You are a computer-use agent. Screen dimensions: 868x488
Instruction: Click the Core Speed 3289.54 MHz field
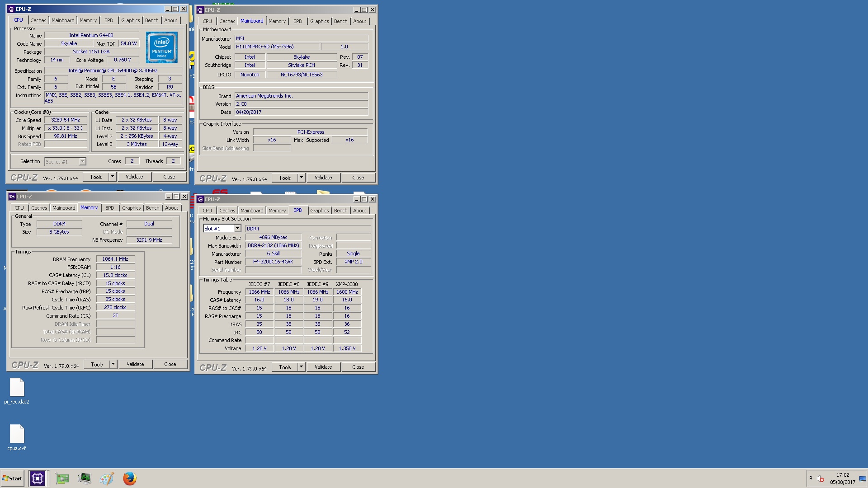point(66,120)
